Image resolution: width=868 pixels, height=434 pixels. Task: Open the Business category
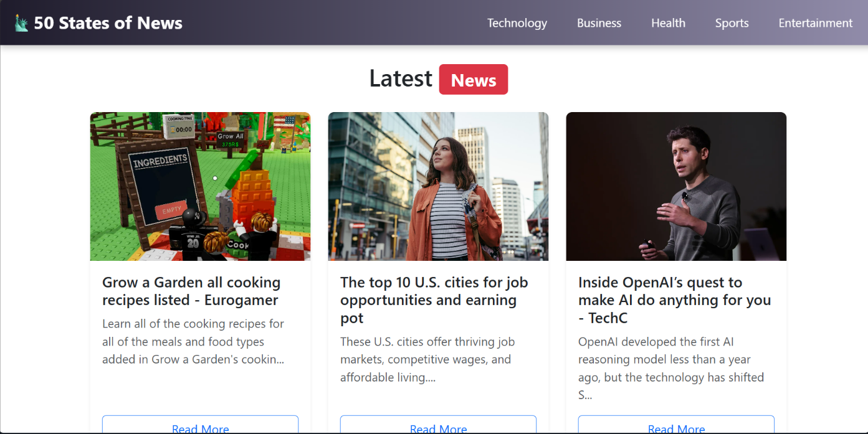599,23
